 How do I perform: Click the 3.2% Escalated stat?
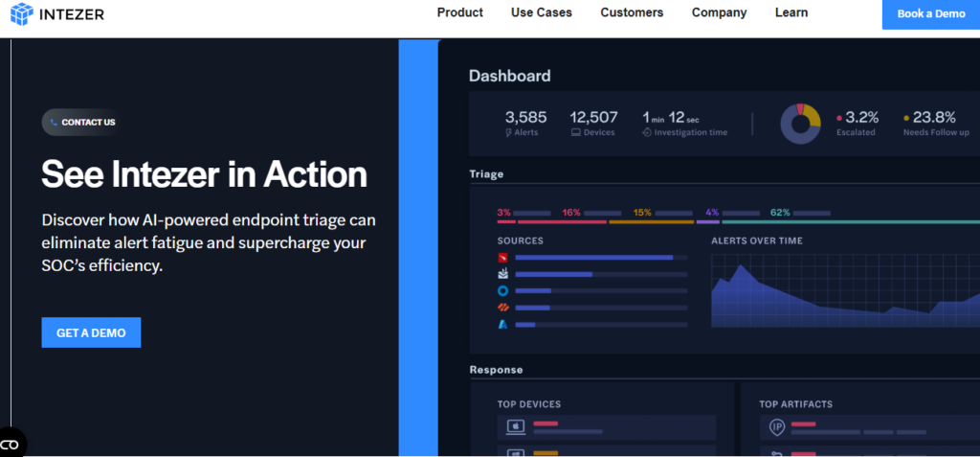[x=858, y=123]
